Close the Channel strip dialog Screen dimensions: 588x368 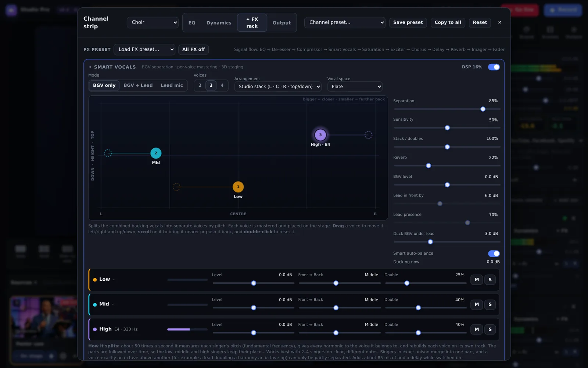tap(499, 22)
